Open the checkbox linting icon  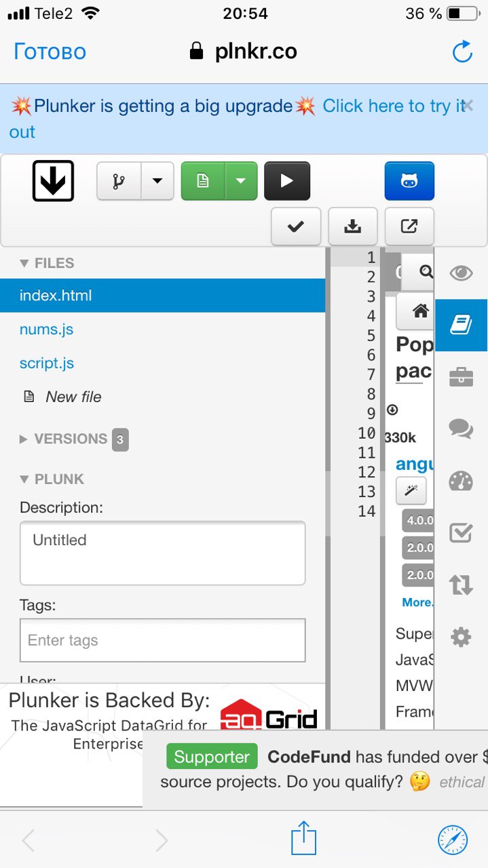462,533
